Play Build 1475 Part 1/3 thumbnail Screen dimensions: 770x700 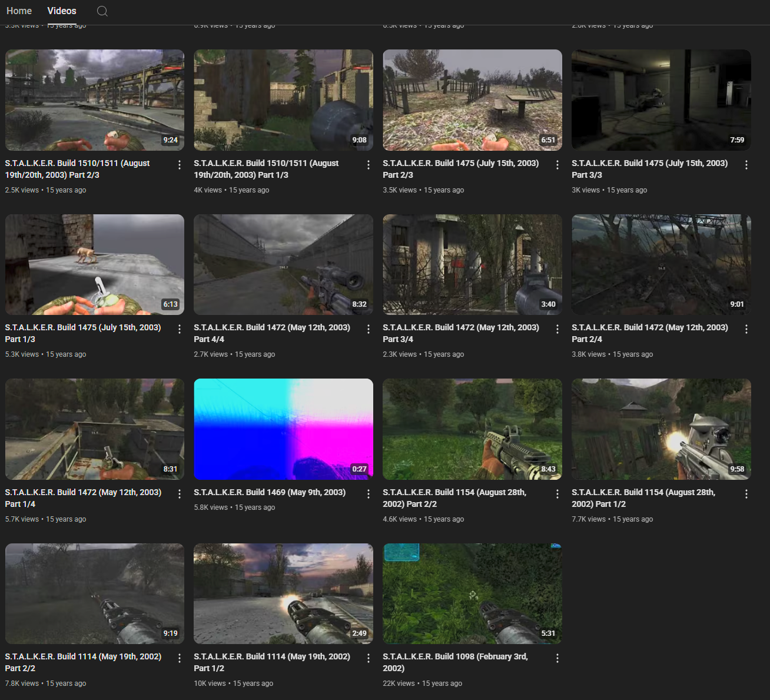(95, 264)
